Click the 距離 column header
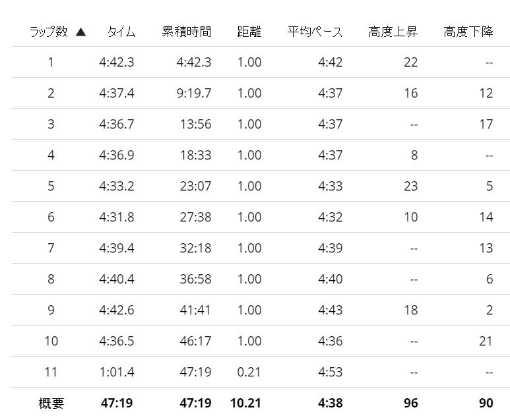The height and width of the screenshot is (420, 510). 249,32
